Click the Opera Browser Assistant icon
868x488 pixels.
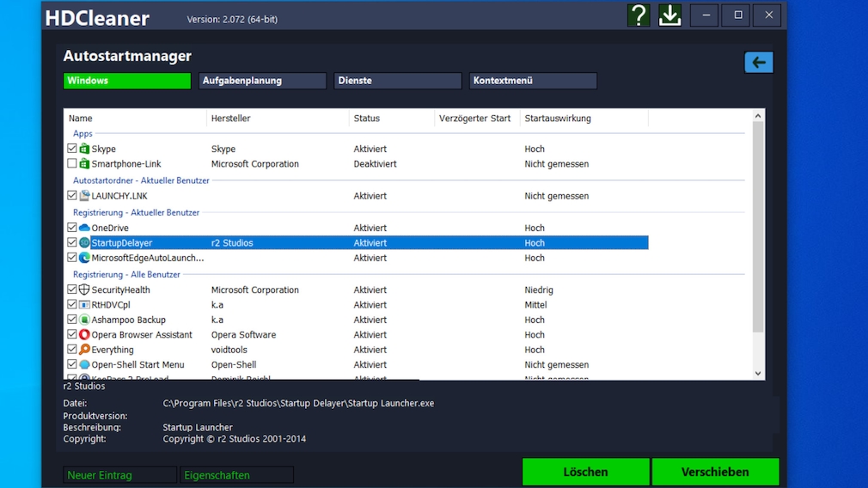[84, 334]
